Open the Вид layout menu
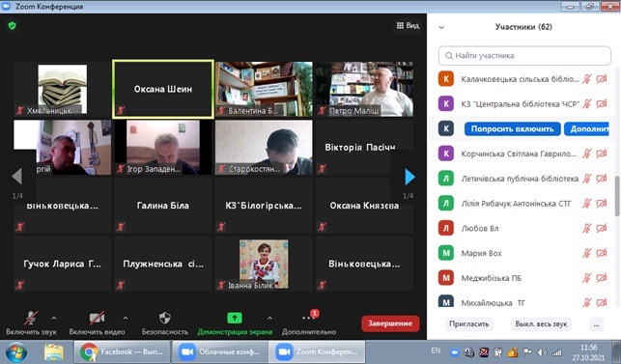The height and width of the screenshot is (364, 621). tap(408, 26)
